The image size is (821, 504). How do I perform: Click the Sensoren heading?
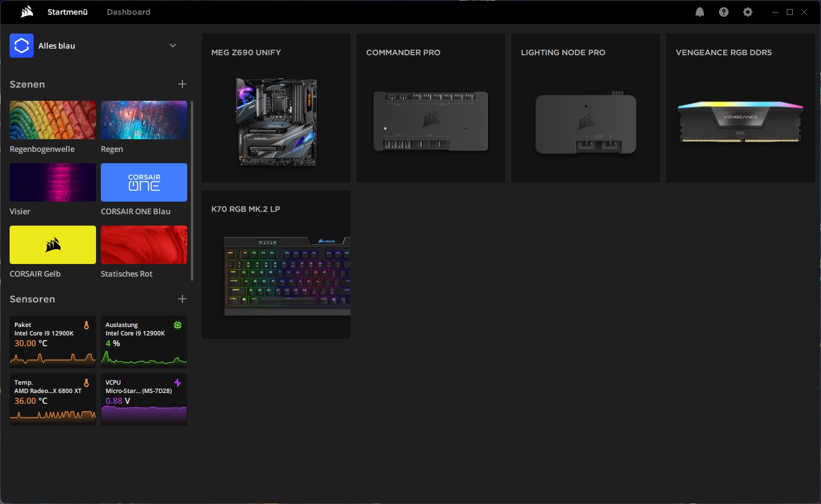coord(32,299)
